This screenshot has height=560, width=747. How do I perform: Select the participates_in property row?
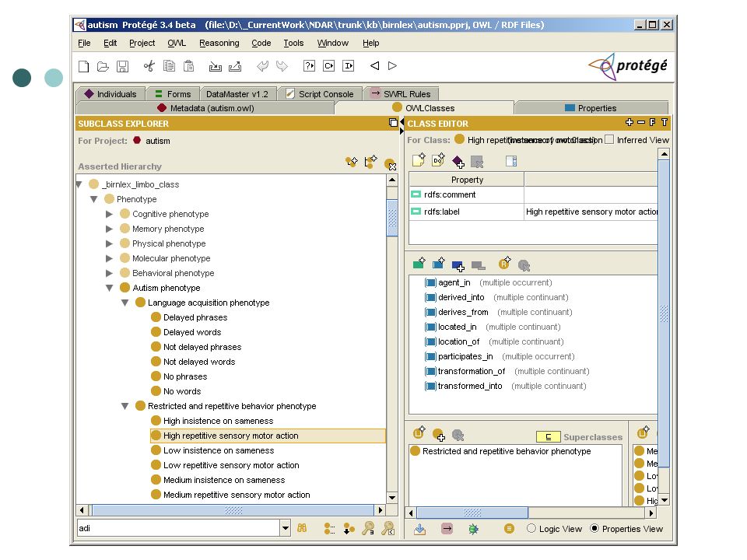pos(500,357)
